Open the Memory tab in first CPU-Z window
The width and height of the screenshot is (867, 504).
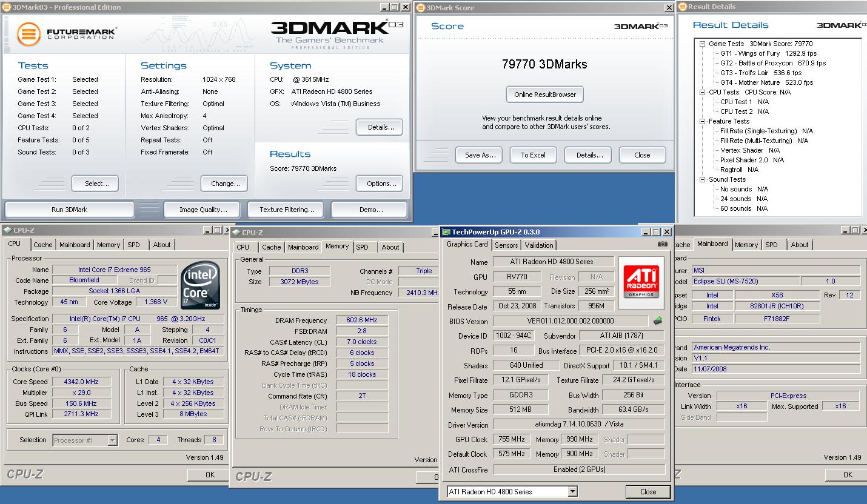(x=109, y=245)
